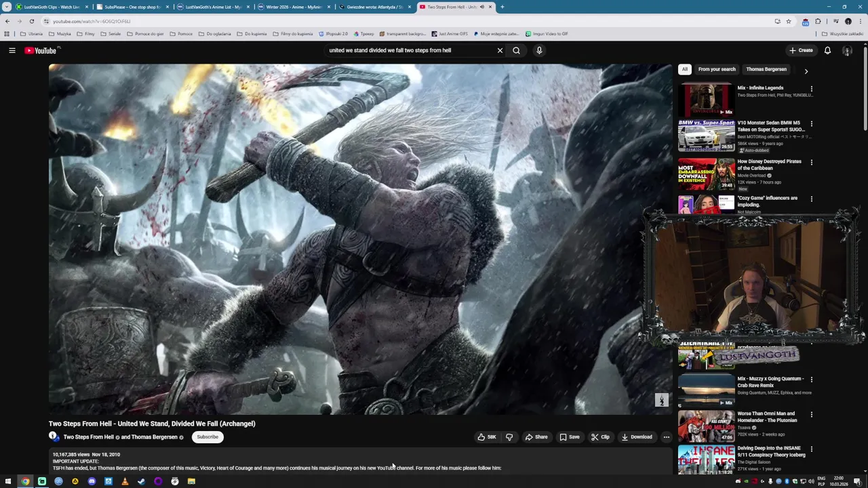Like the video (58K thumbs up)
868x488 pixels.
click(487, 437)
